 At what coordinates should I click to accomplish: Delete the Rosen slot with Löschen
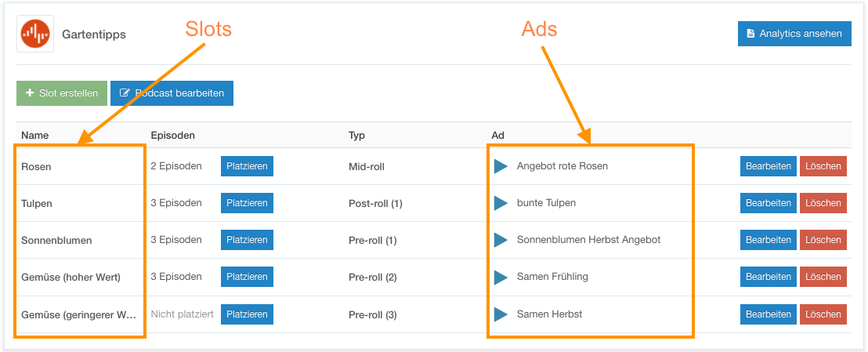click(823, 165)
